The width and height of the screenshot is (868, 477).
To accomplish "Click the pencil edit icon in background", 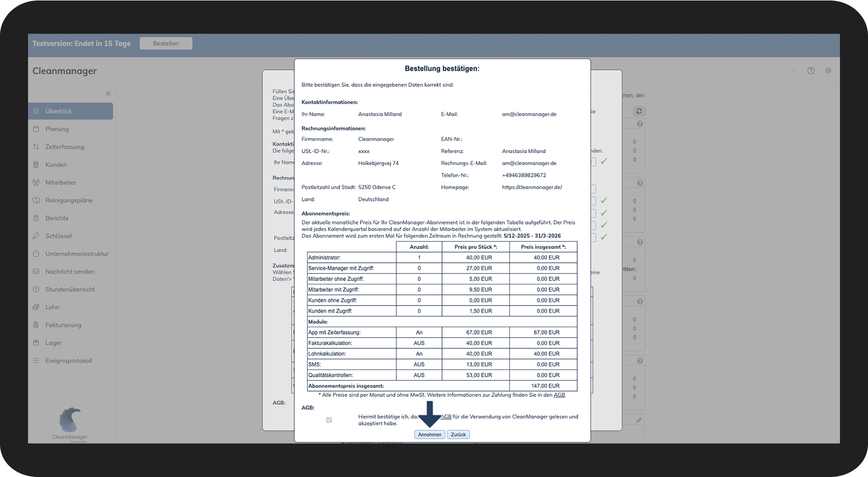I will [639, 420].
